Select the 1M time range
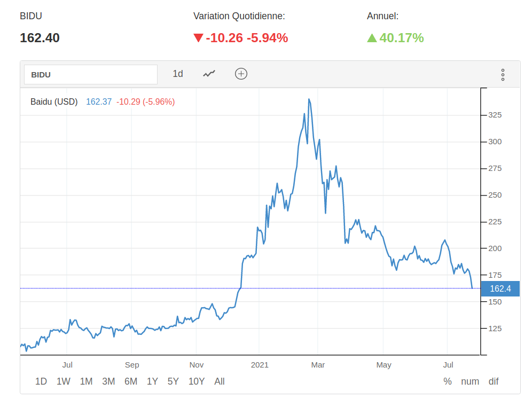 86,381
